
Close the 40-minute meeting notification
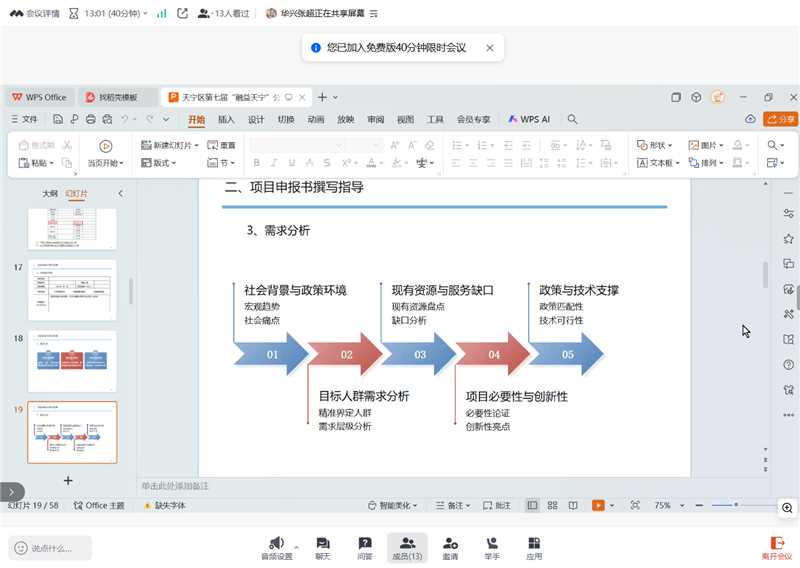pyautogui.click(x=490, y=47)
